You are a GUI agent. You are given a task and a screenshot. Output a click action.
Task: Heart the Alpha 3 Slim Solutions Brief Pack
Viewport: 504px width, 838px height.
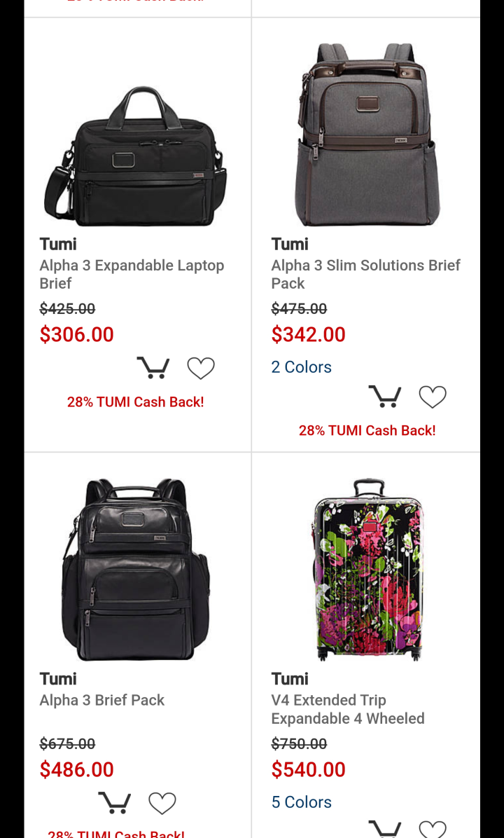pos(433,397)
